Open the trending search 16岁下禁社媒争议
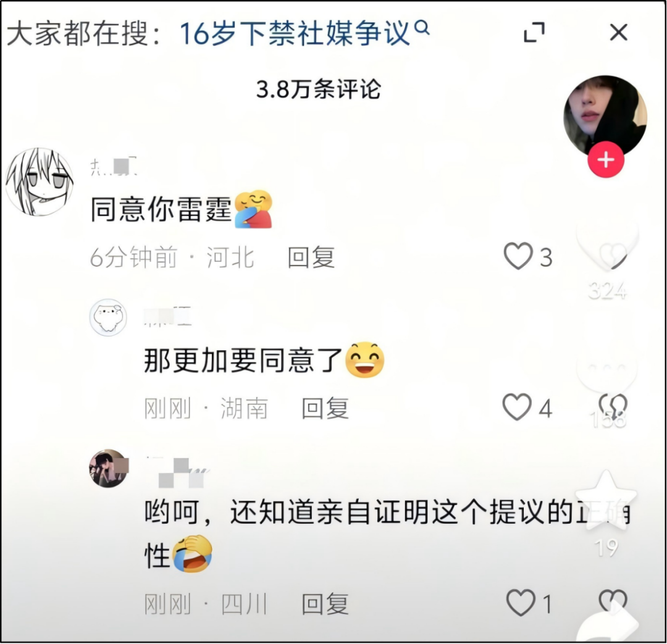The image size is (667, 644). point(295,33)
